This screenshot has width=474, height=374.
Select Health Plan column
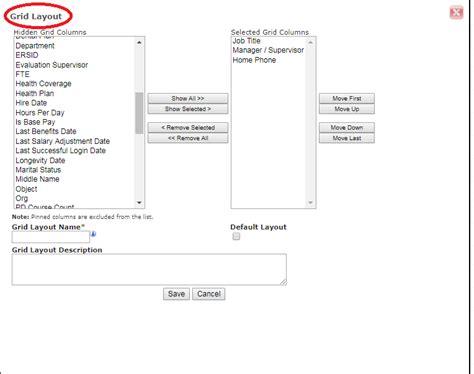(x=35, y=93)
